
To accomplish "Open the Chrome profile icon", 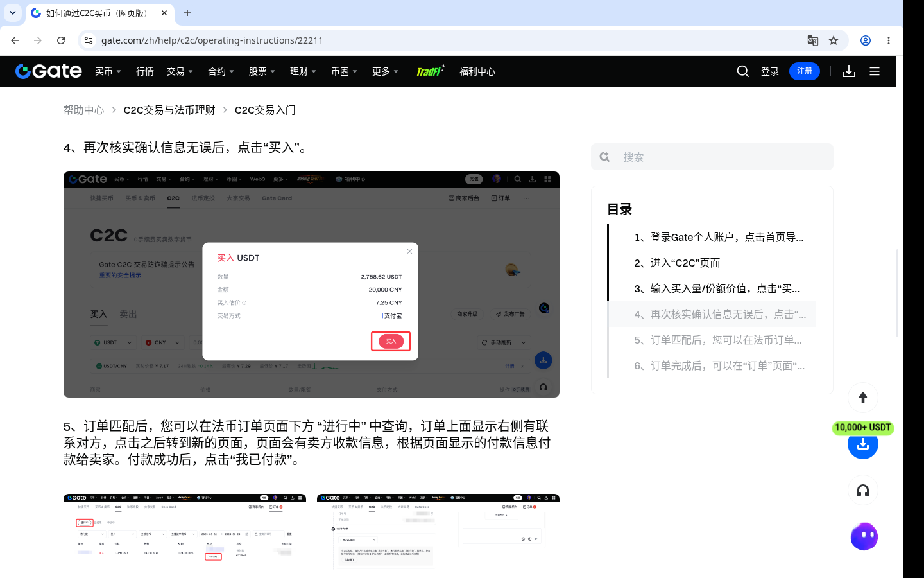I will 866,40.
